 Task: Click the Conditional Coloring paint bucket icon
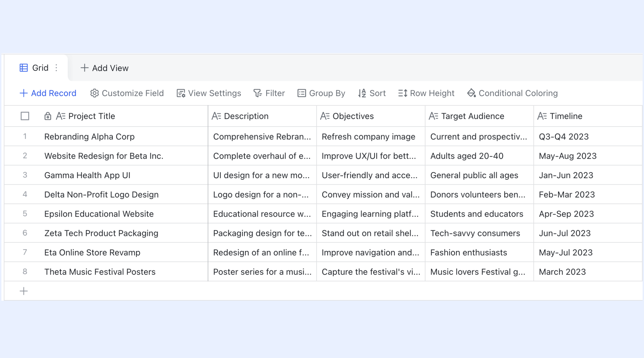[x=471, y=93]
